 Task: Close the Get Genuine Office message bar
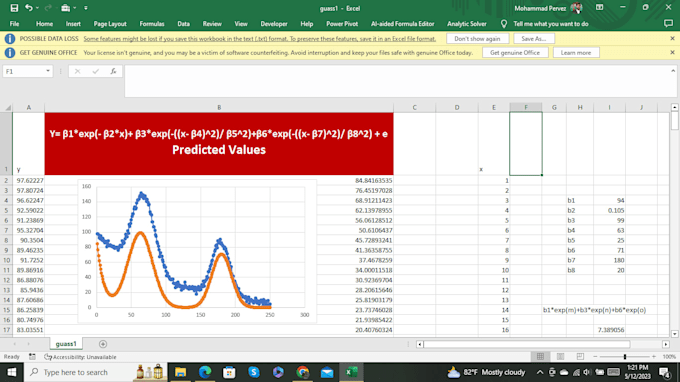click(672, 52)
